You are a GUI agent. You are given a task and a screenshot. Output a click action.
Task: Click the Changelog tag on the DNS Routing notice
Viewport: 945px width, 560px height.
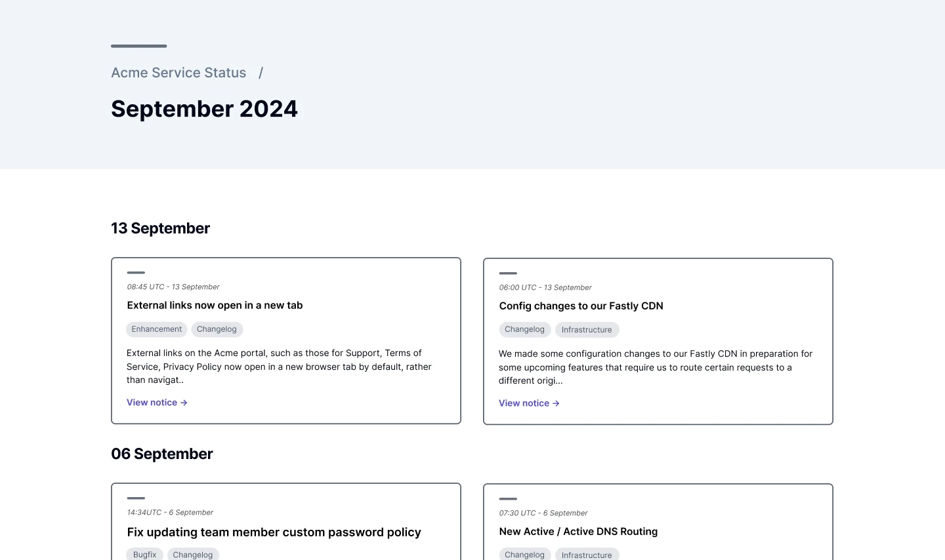point(524,555)
